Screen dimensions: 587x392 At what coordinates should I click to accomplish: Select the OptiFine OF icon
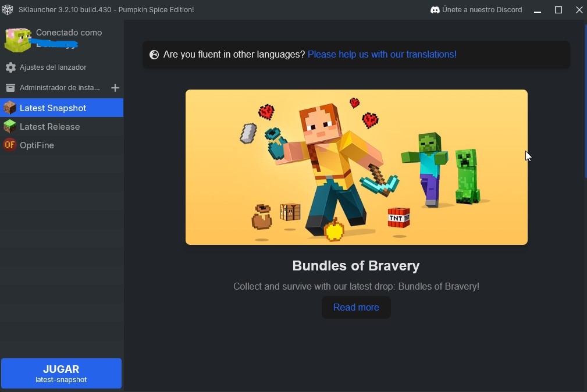(9, 145)
